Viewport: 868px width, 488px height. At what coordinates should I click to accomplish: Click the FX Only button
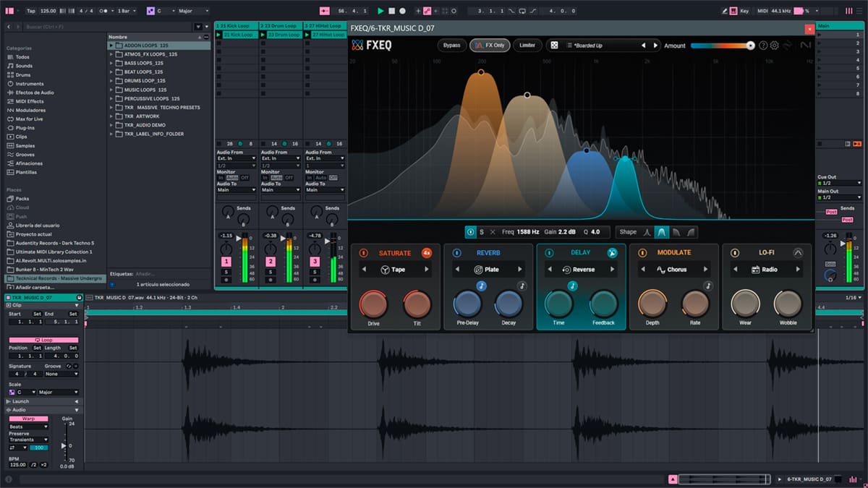click(x=490, y=46)
